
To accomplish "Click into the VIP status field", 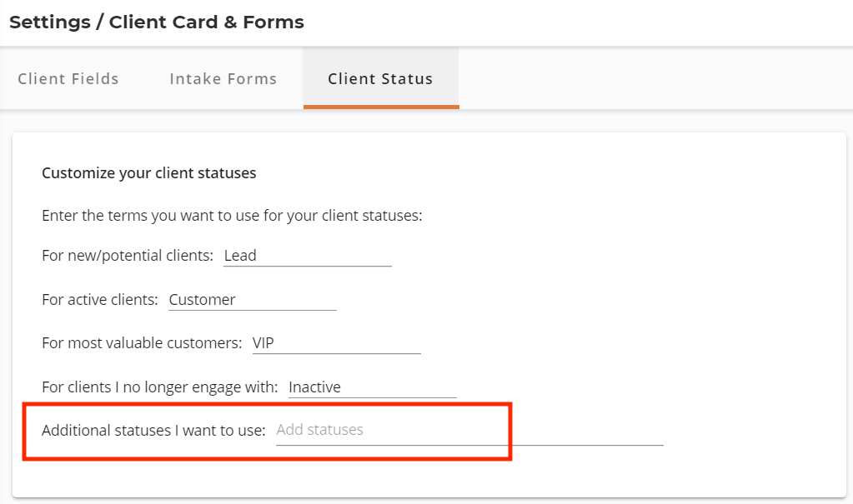I will (336, 343).
